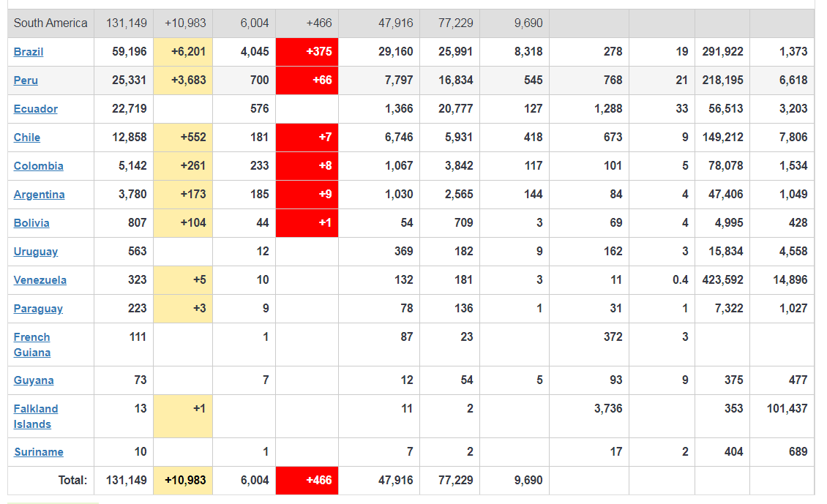This screenshot has width=827, height=504.
Task: Click Brazil total tests 291,922
Action: point(722,52)
